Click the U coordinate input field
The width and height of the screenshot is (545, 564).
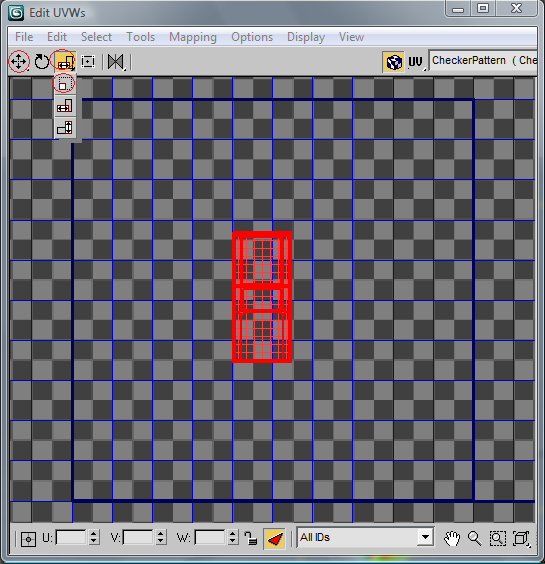[x=71, y=538]
